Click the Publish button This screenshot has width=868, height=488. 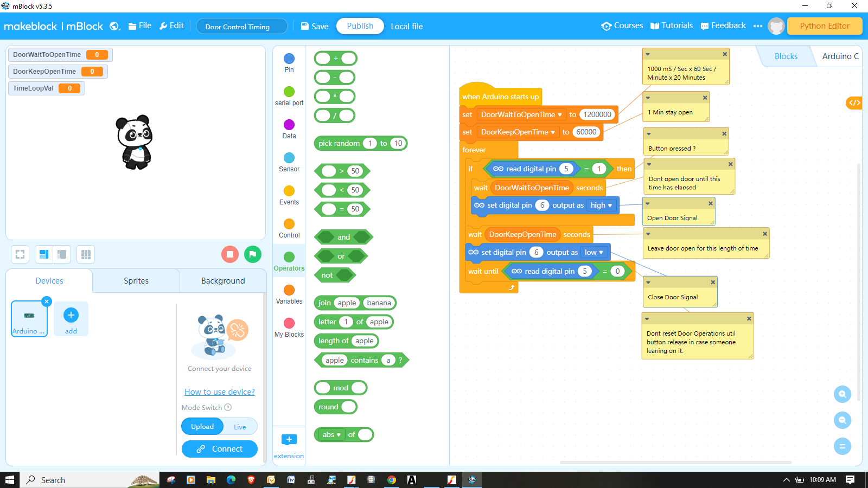pos(360,26)
